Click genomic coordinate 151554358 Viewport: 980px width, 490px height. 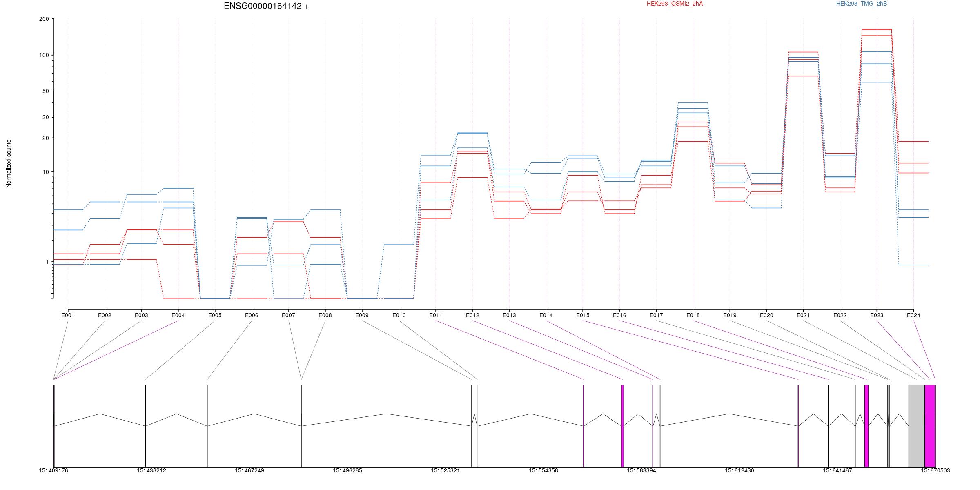(543, 471)
